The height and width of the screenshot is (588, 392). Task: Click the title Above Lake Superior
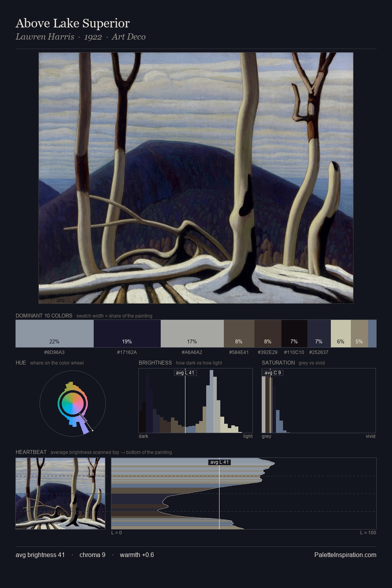73,23
